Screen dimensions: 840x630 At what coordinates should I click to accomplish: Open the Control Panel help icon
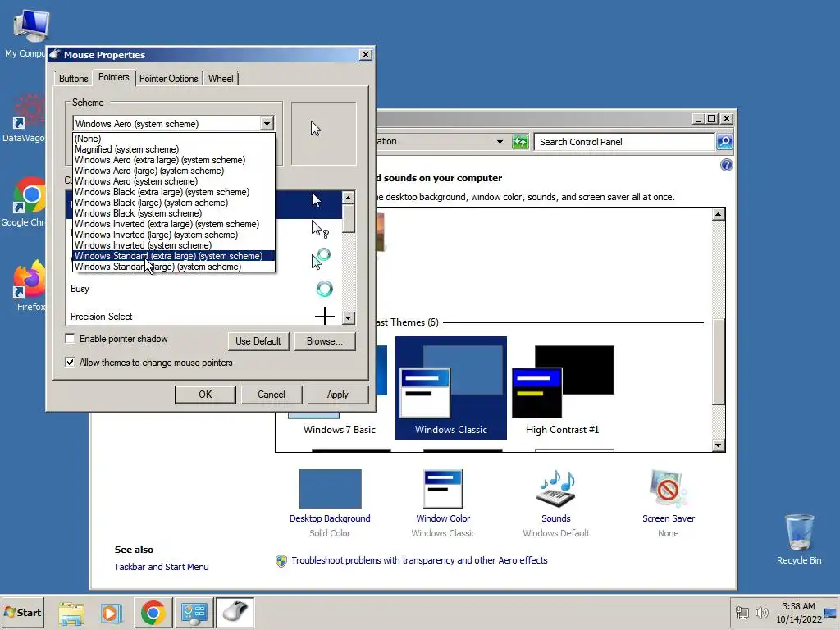tap(727, 165)
